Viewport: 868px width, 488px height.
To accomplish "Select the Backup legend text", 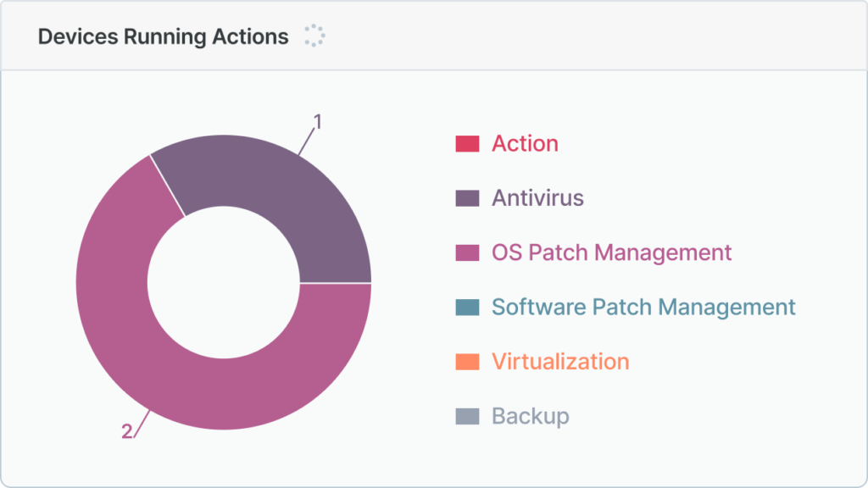I will click(530, 416).
